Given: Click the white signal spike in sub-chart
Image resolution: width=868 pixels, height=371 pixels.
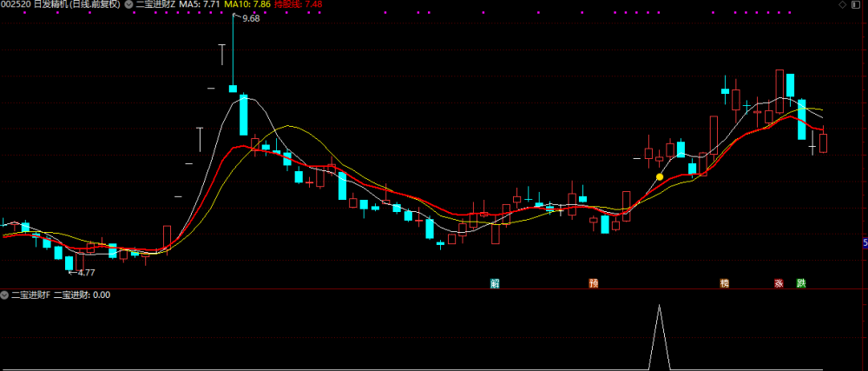Looking at the screenshot, I should point(660,336).
